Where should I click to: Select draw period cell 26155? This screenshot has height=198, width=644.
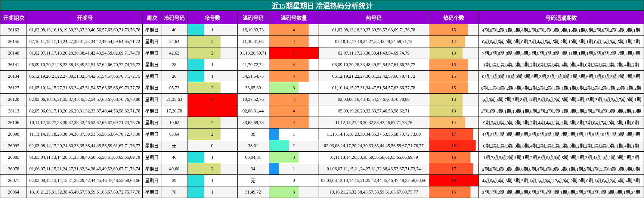pos(13,41)
